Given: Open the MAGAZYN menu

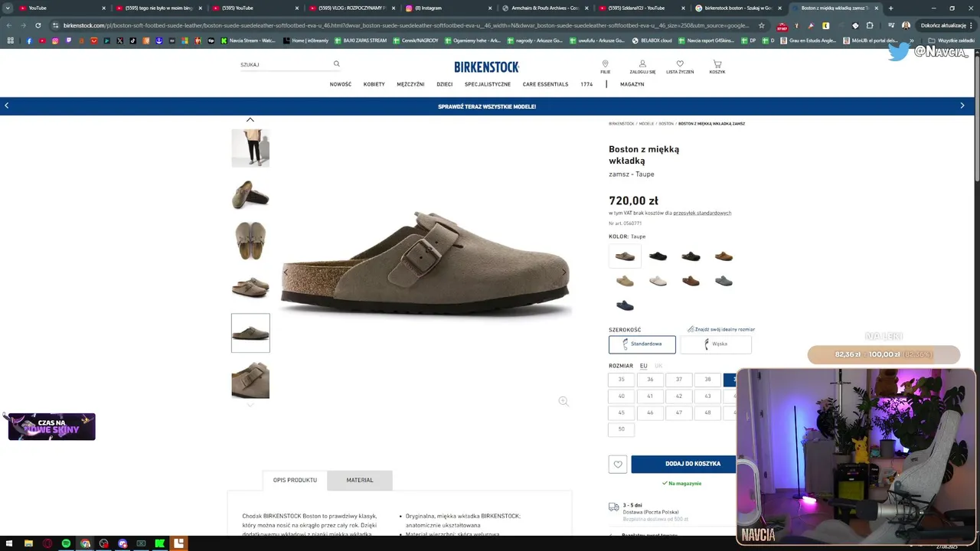Looking at the screenshot, I should (632, 84).
